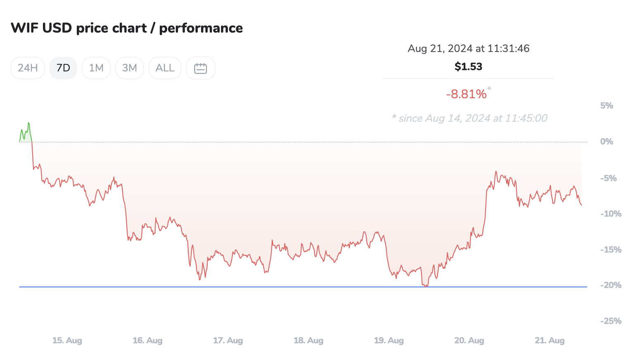Click the blue horizontal line at -20%

tap(289, 287)
